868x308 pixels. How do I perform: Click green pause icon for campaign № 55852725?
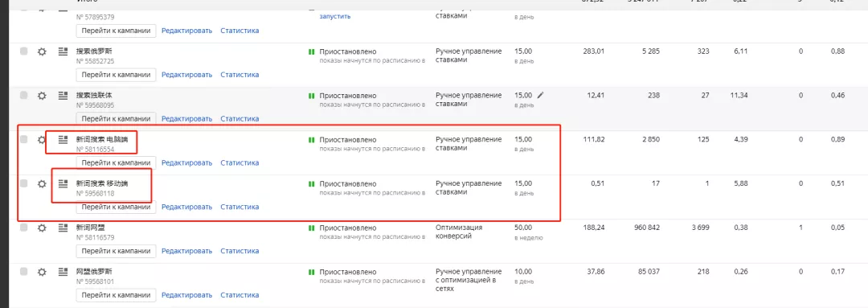311,51
